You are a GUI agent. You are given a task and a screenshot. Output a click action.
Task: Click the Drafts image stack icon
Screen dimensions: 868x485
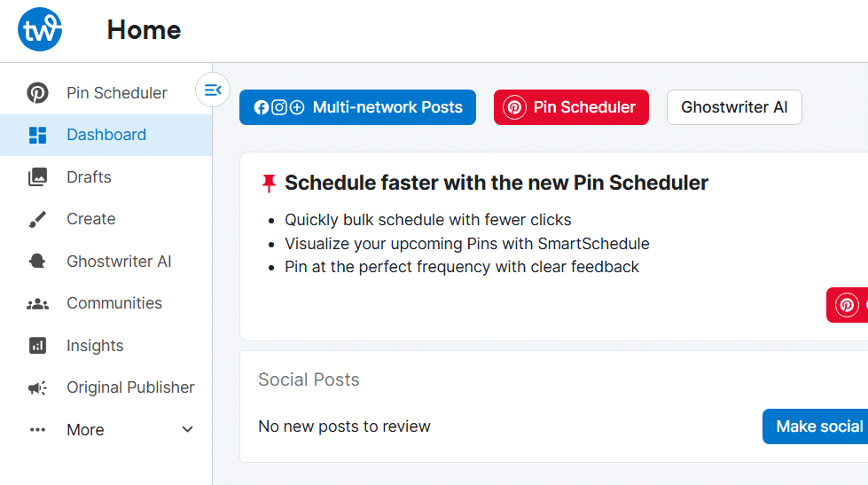coord(37,176)
